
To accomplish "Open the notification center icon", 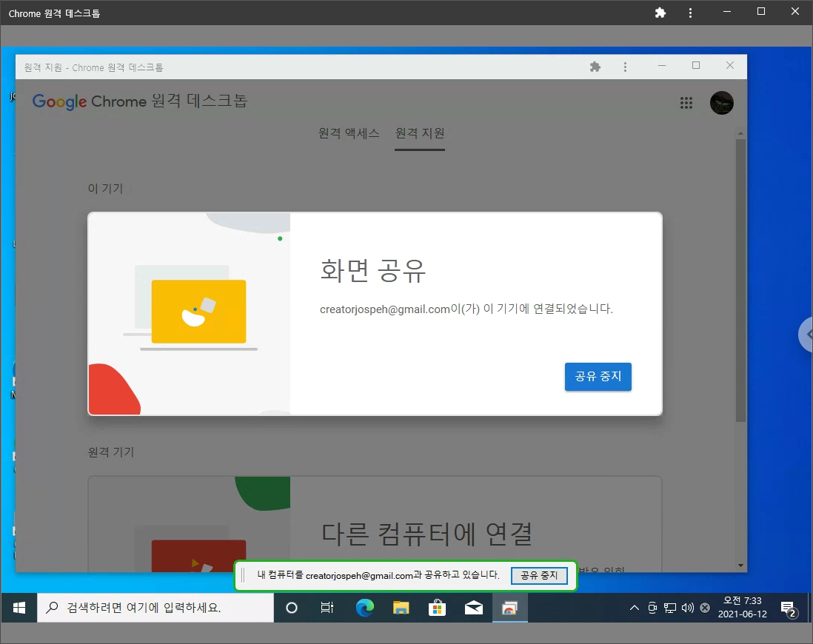I will pyautogui.click(x=788, y=608).
